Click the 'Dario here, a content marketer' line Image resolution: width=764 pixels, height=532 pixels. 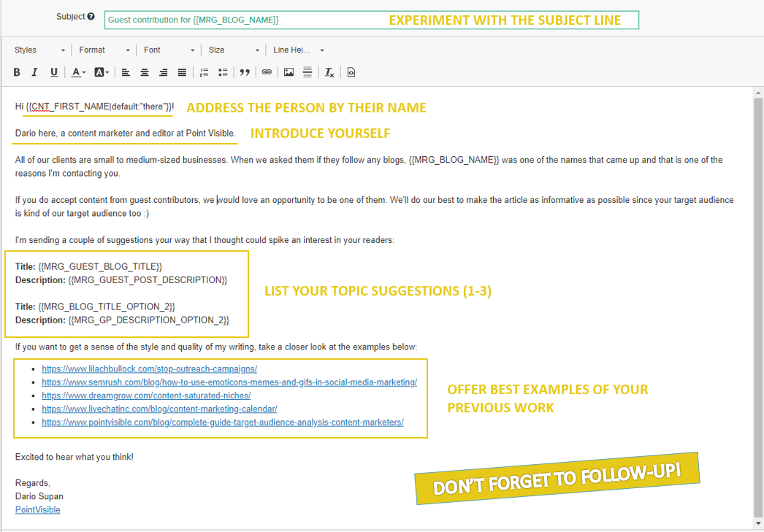click(x=125, y=134)
